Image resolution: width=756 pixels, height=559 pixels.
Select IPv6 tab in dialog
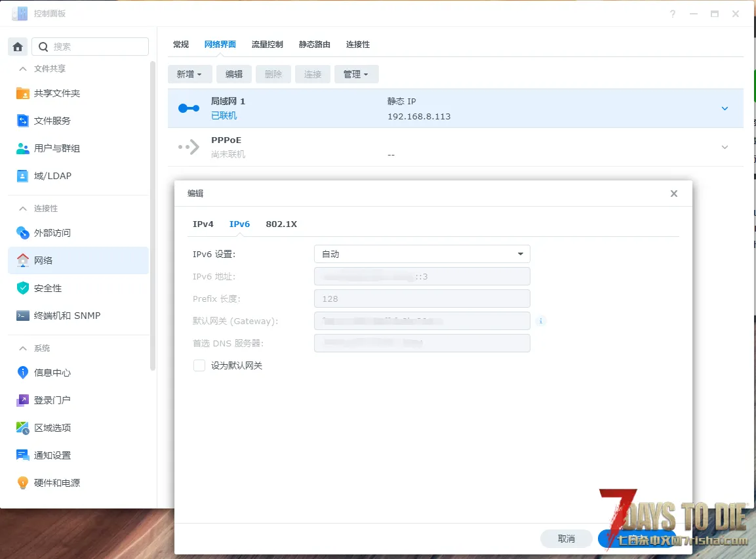tap(239, 224)
